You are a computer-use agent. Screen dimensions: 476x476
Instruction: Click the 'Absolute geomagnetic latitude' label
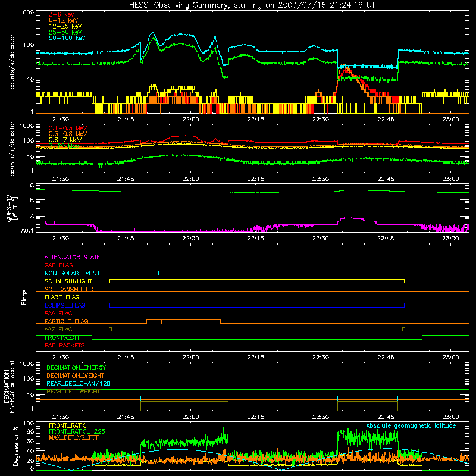click(411, 425)
